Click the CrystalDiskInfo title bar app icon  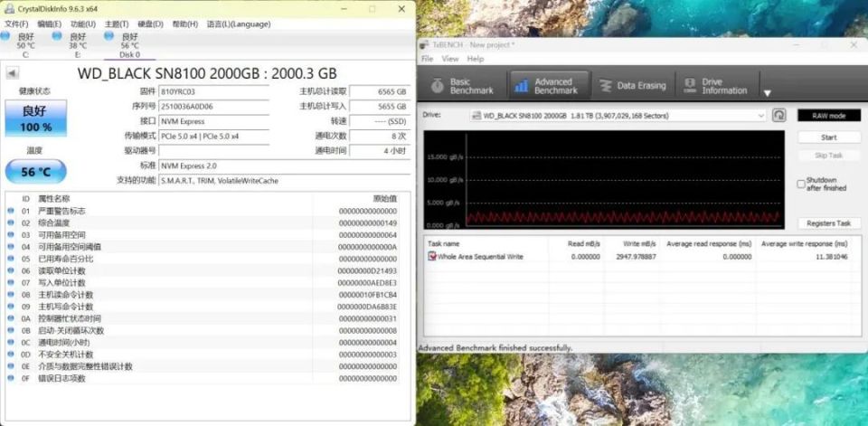[9, 8]
